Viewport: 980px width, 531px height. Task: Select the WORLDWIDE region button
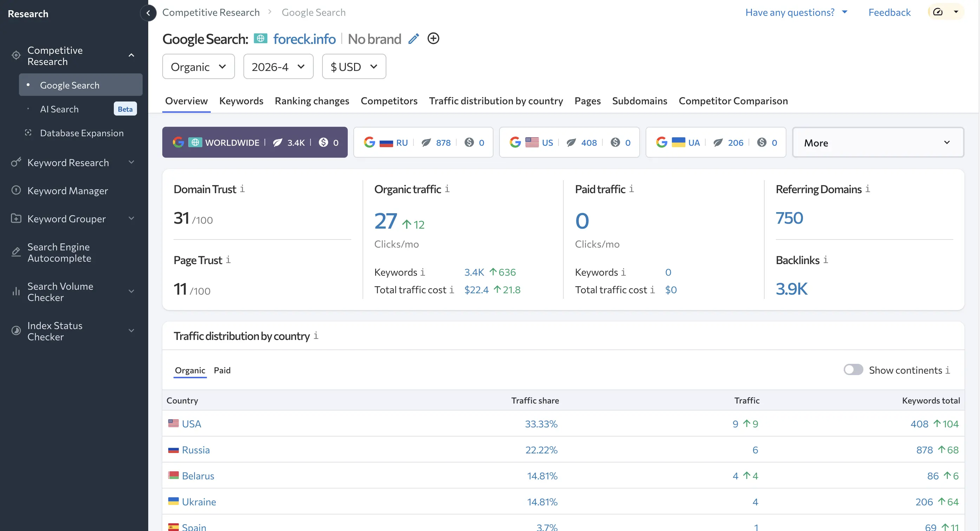(255, 142)
